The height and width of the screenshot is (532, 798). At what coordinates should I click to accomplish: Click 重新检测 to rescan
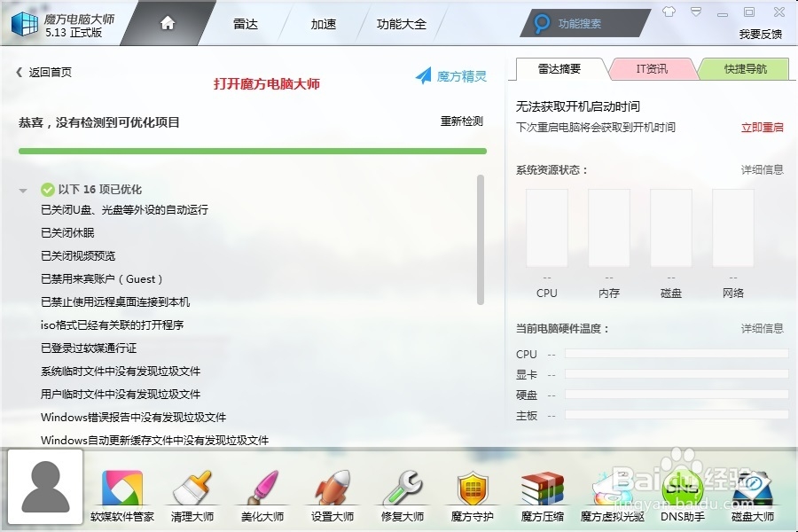pos(462,121)
